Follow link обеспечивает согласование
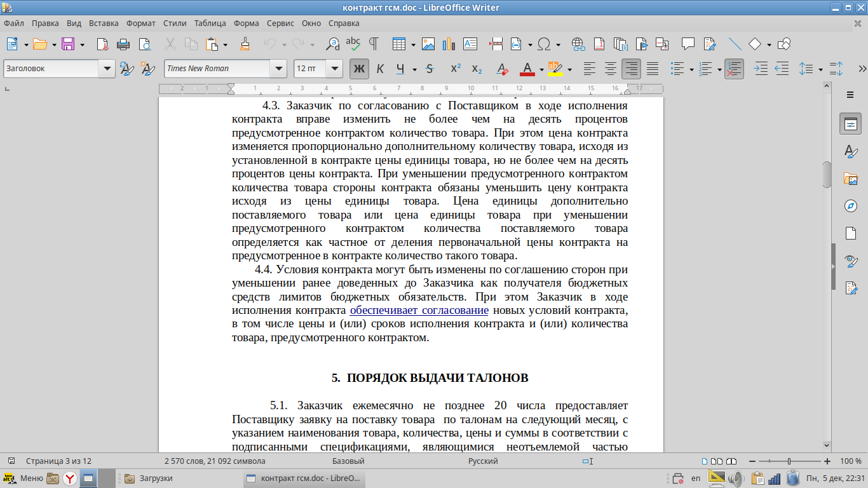 pyautogui.click(x=419, y=311)
